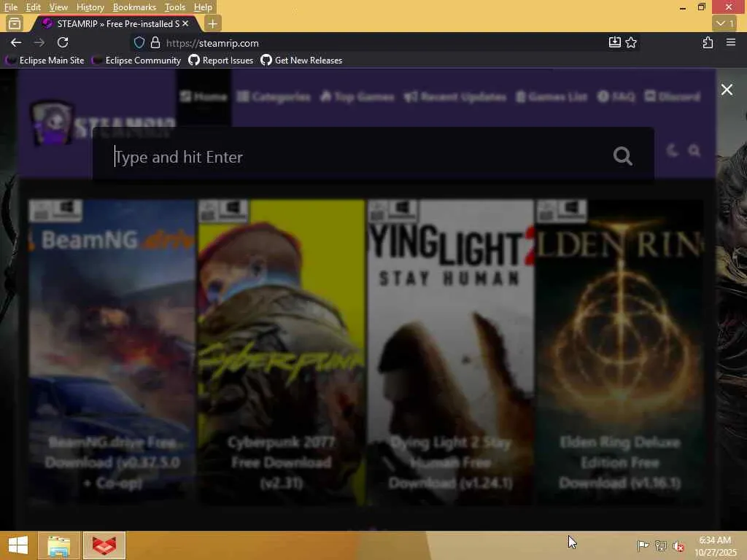Bookmark this page with the star icon
This screenshot has width=747, height=560.
(x=631, y=42)
